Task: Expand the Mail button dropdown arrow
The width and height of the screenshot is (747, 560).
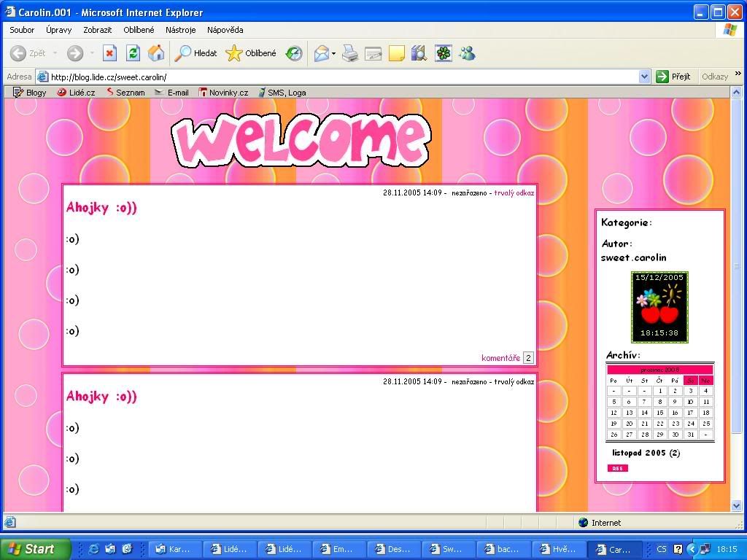Action: click(x=333, y=53)
